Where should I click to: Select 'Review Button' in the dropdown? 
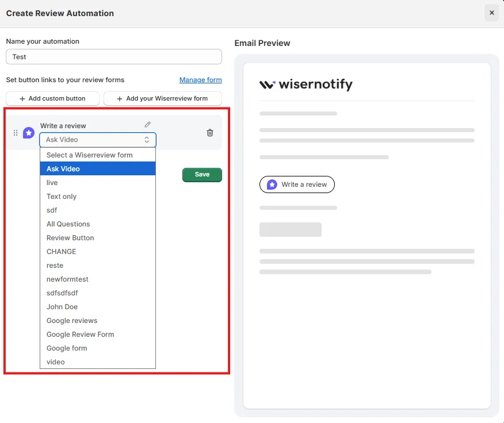[x=70, y=238]
